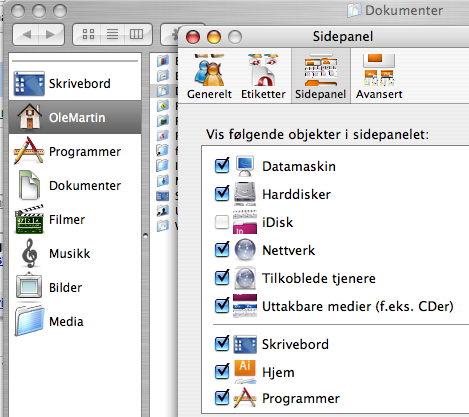The height and width of the screenshot is (417, 469).
Task: Uncheck the Harddisker checkbox
Action: 222,194
